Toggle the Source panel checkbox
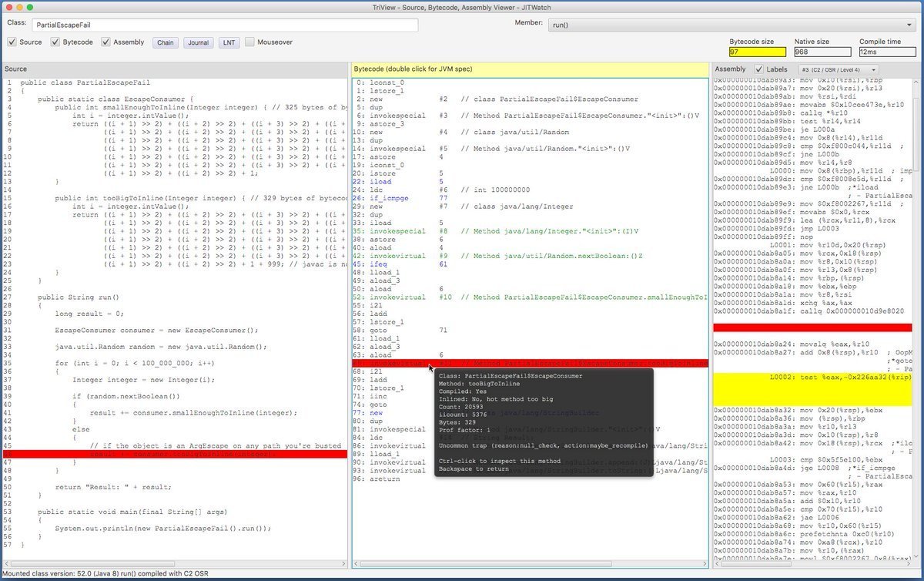 coord(12,42)
